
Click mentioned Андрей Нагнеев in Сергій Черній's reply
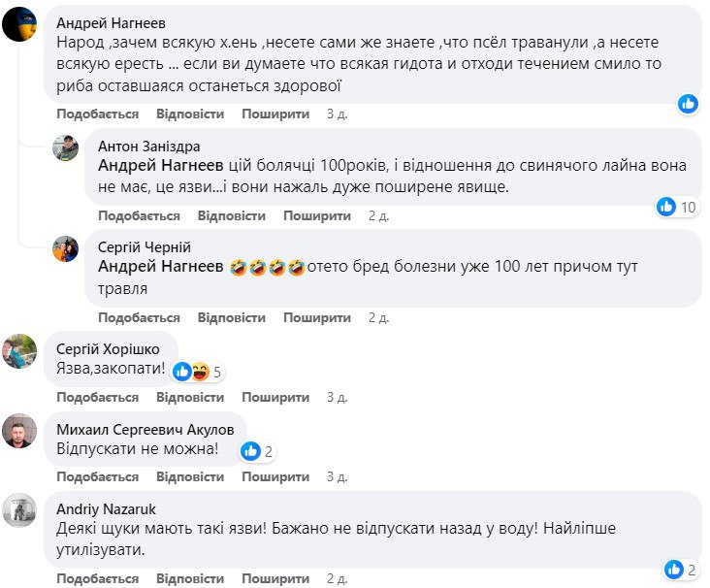tap(160, 267)
